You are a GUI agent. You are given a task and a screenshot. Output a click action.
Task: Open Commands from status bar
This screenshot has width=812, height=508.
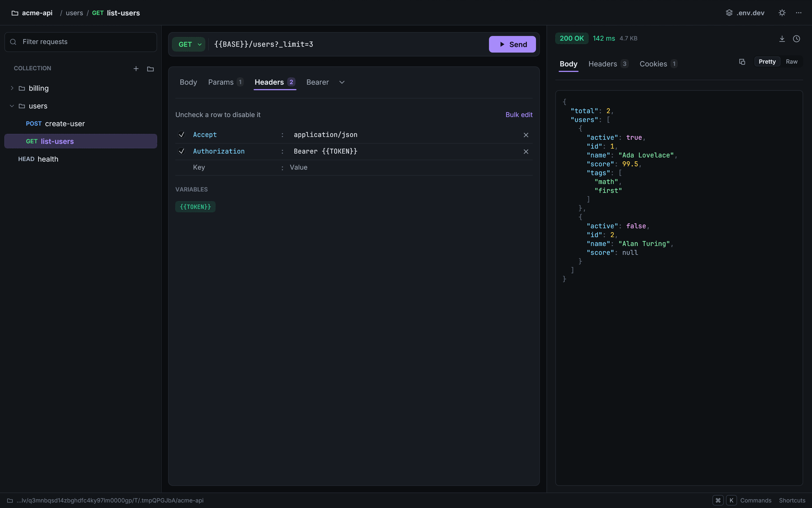(756, 501)
